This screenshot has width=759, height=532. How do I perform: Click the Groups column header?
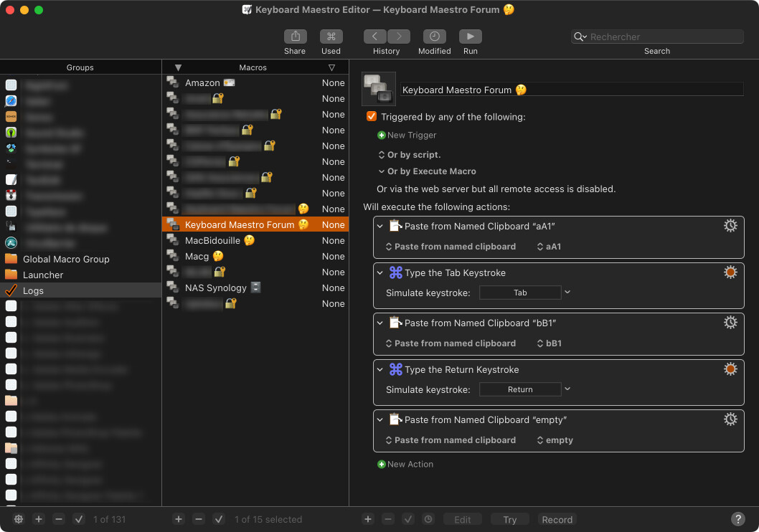click(80, 67)
